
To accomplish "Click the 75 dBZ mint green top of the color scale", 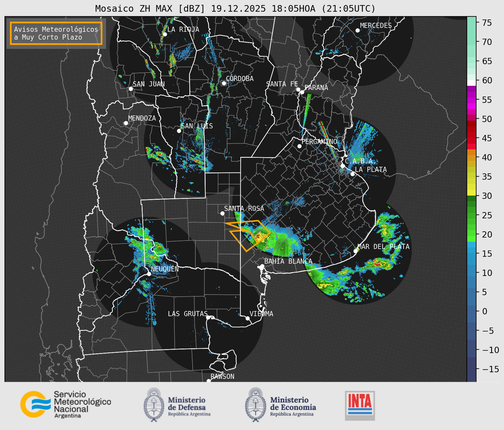I will [471, 22].
